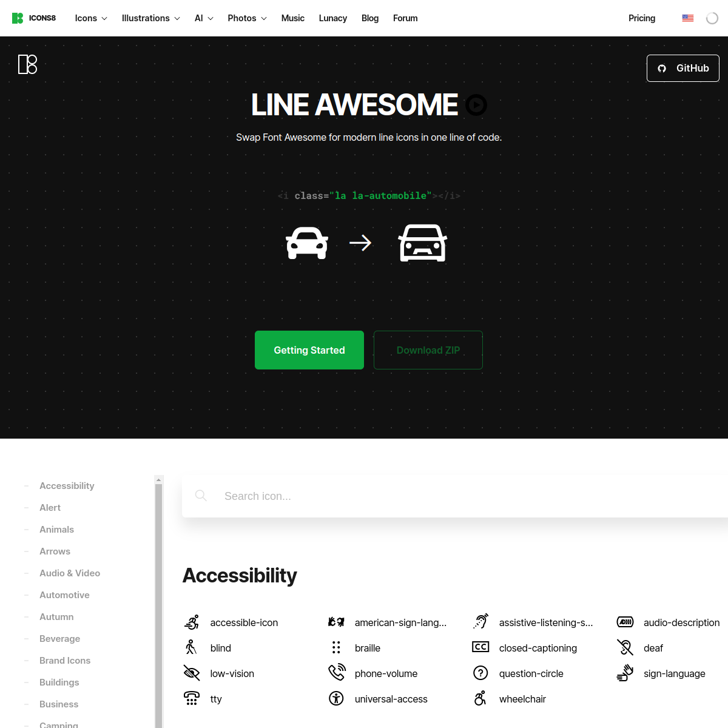The image size is (728, 728).
Task: Open the Icons dropdown menu
Action: pos(91,18)
